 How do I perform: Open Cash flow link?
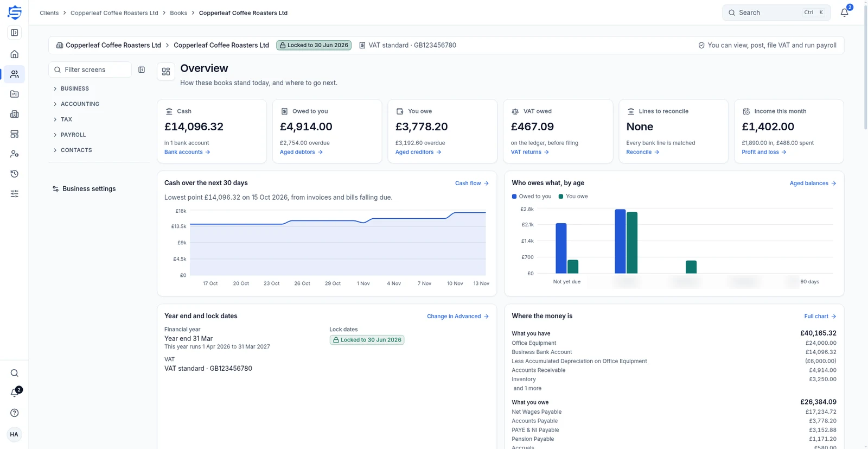coord(471,184)
